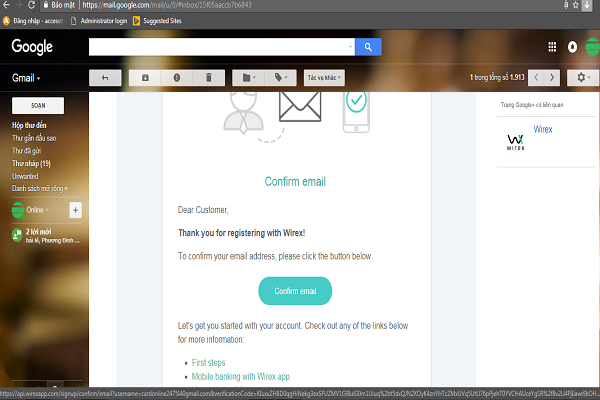Image resolution: width=600 pixels, height=400 pixels.
Task: Open the Tác vụ khác dropdown
Action: pos(324,78)
